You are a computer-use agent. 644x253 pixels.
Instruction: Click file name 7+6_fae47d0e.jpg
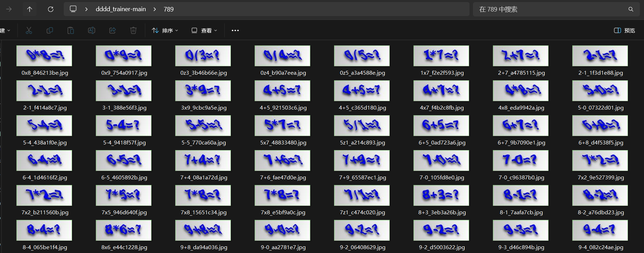pos(283,178)
